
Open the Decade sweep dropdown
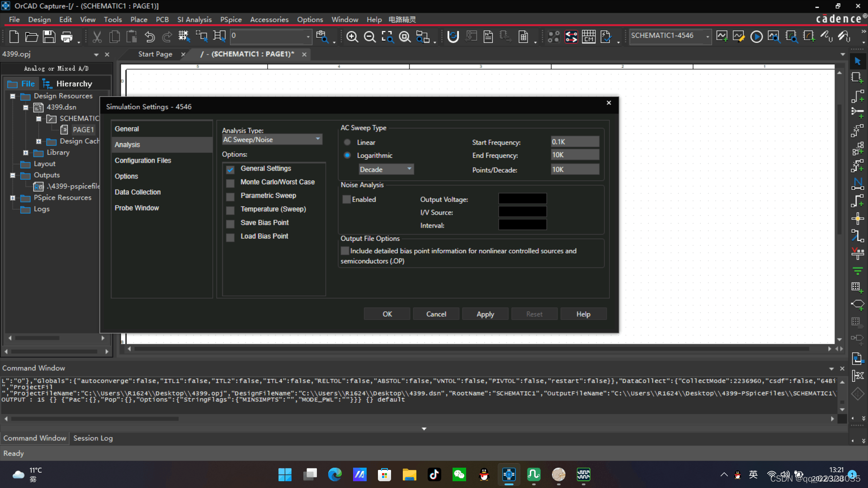386,169
